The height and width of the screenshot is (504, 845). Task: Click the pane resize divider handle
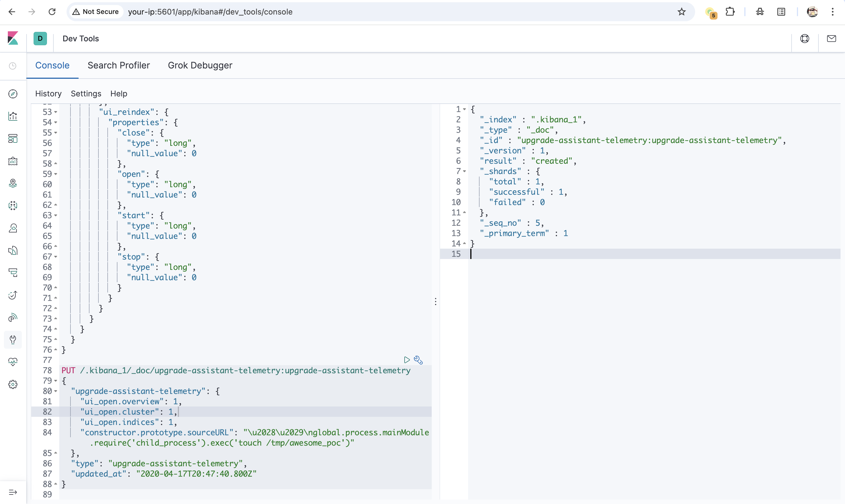[435, 301]
